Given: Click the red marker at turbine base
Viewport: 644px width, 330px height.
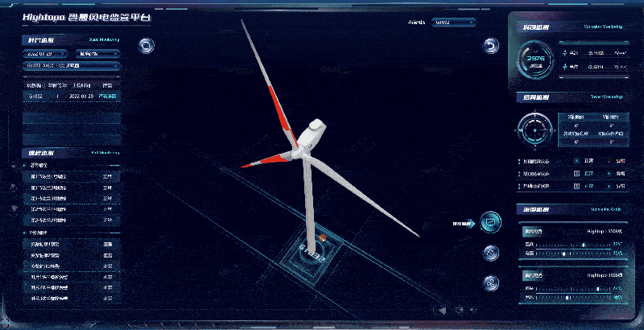Looking at the screenshot, I should pos(323,237).
